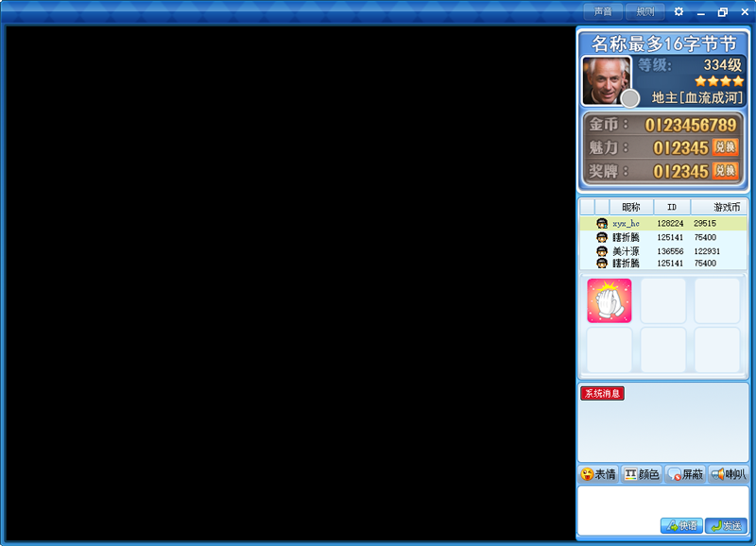Screen dimensions: 756x546
Task: Open the gear settings icon
Action: point(679,11)
